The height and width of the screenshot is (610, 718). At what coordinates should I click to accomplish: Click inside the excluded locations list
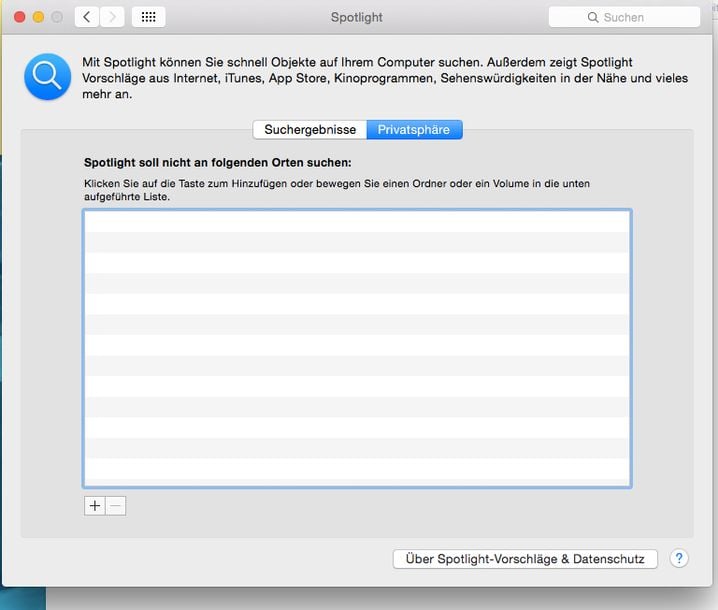pos(357,349)
